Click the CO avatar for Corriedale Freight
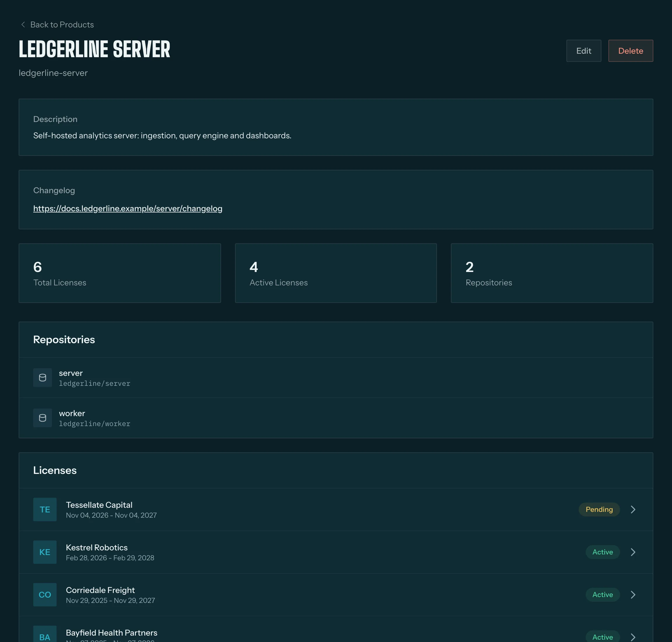The image size is (672, 642). 45,595
